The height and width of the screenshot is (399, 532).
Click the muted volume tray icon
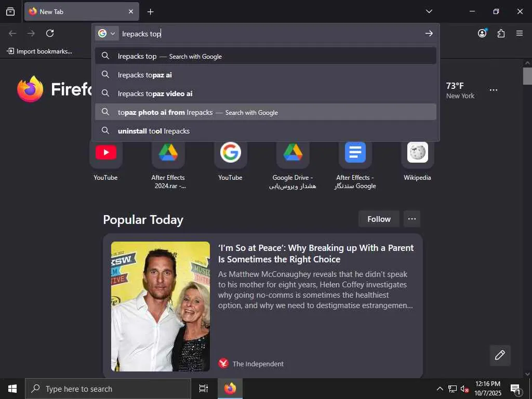(x=464, y=389)
